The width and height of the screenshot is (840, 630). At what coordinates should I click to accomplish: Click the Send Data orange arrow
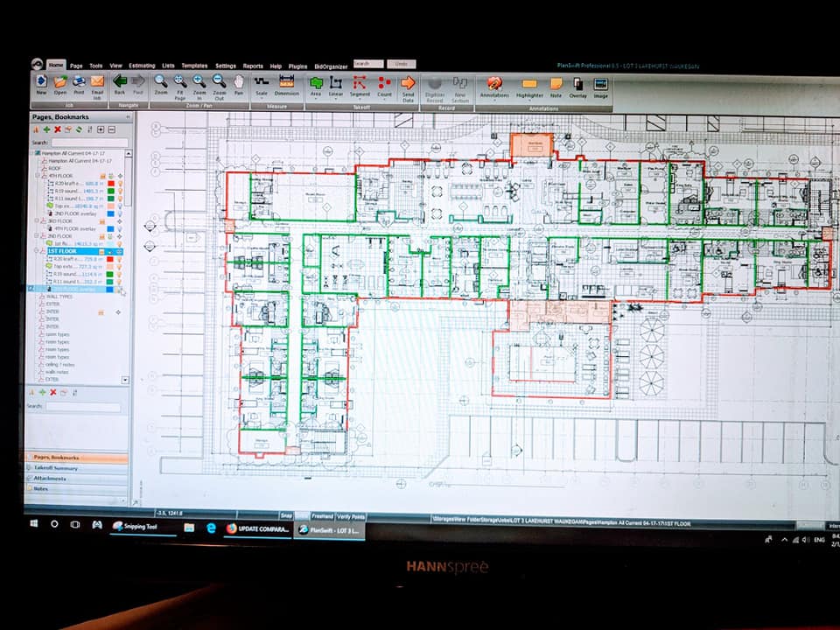click(x=409, y=83)
